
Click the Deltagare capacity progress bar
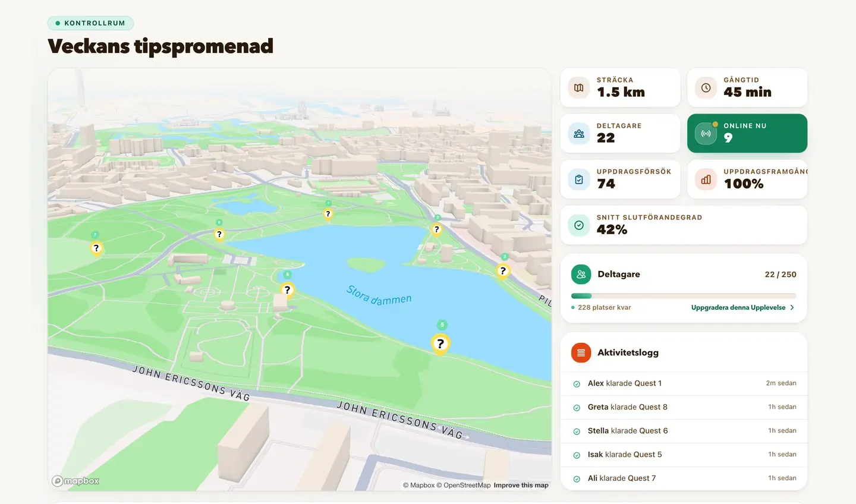684,296
